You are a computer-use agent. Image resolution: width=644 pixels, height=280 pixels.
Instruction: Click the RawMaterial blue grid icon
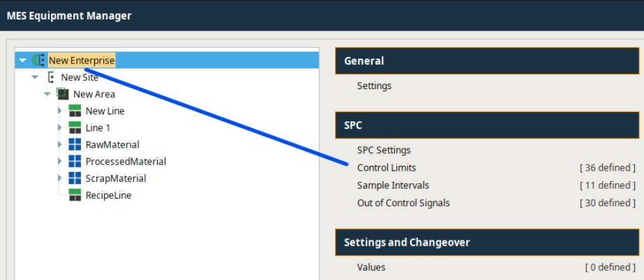coord(75,144)
